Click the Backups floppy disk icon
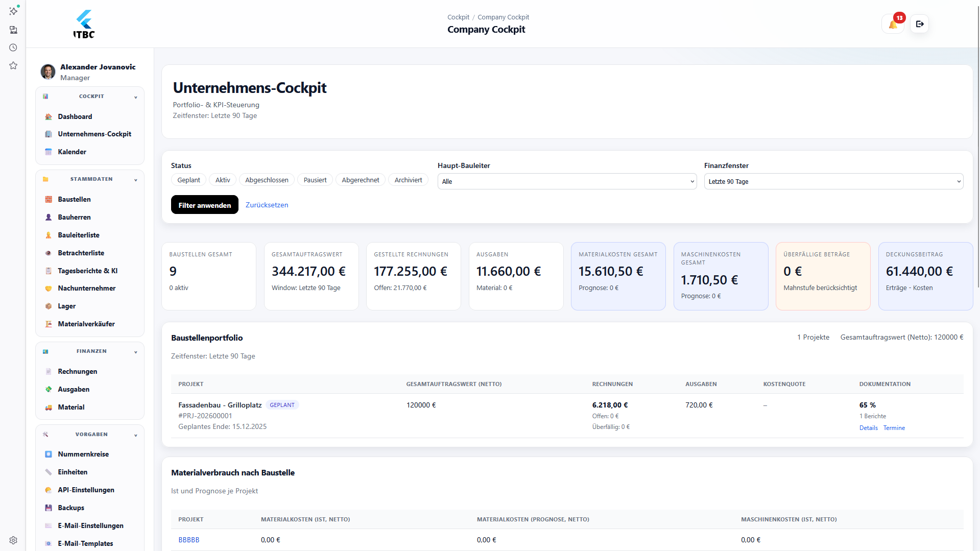 click(x=49, y=508)
